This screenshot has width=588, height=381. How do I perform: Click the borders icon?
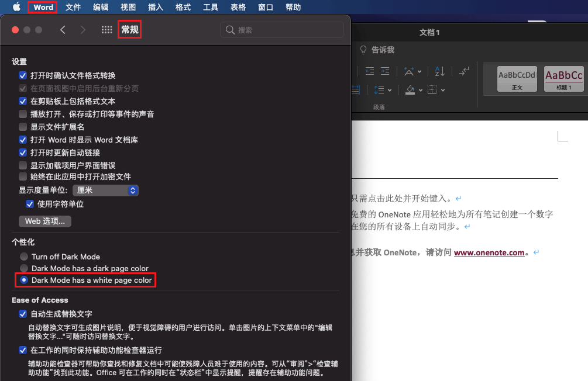432,90
